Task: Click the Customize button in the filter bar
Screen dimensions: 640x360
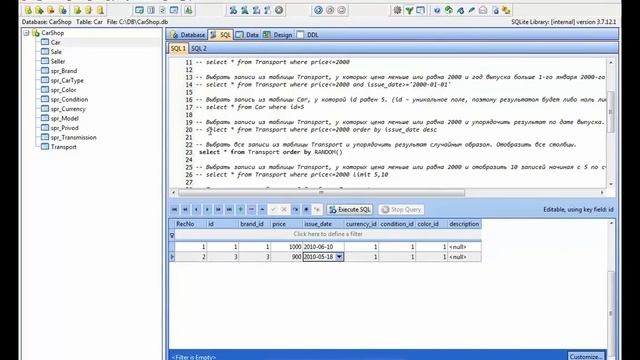Action: [x=586, y=356]
